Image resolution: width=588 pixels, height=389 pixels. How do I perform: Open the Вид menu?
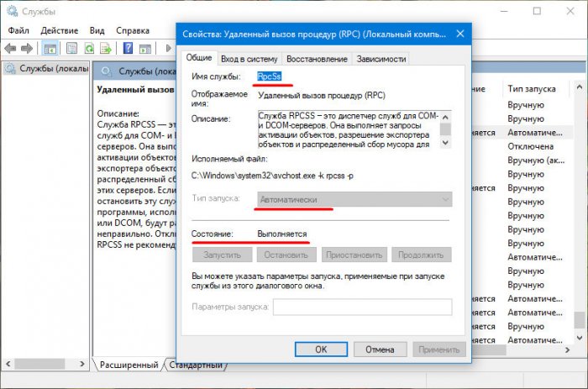[97, 30]
